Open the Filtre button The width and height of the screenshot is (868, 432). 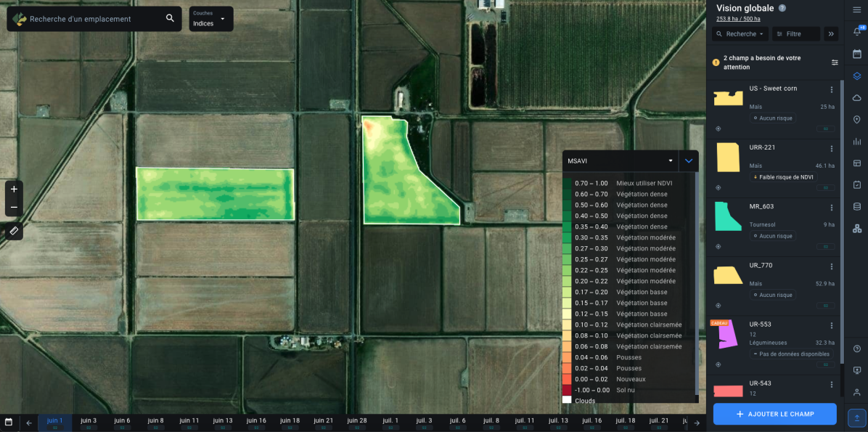point(796,34)
